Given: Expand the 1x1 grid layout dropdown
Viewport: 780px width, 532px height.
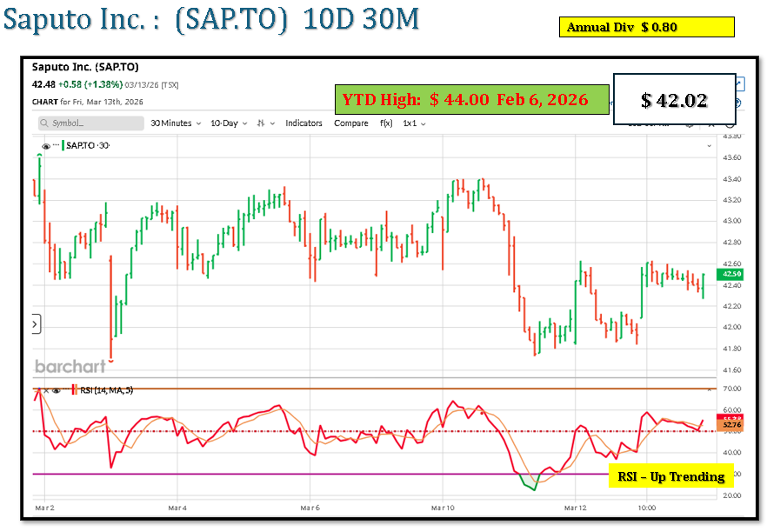Looking at the screenshot, I should pos(414,123).
